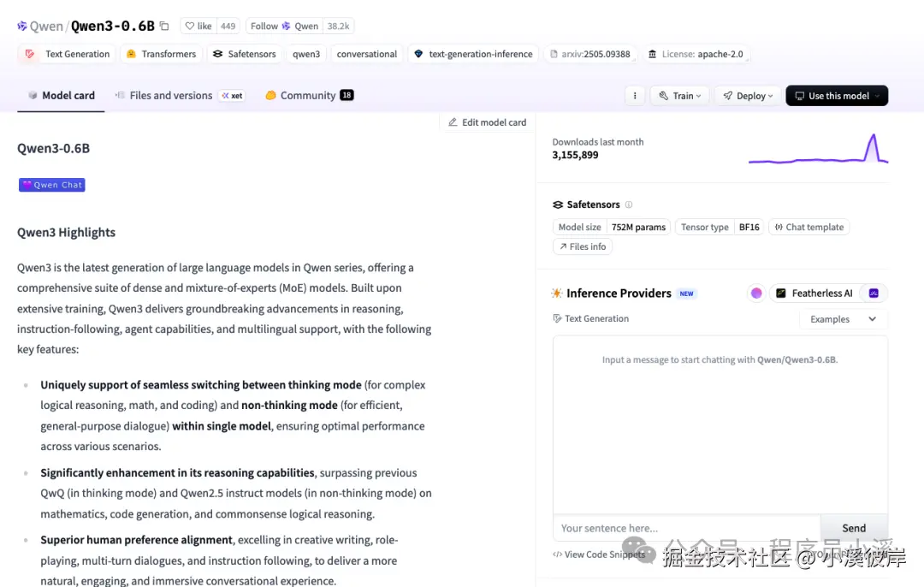Copy model name with the copy icon

click(x=164, y=26)
